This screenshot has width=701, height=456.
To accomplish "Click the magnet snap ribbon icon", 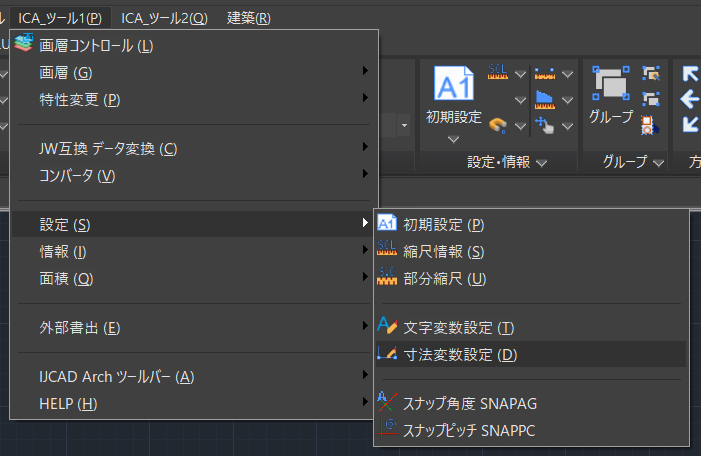I will [x=498, y=125].
